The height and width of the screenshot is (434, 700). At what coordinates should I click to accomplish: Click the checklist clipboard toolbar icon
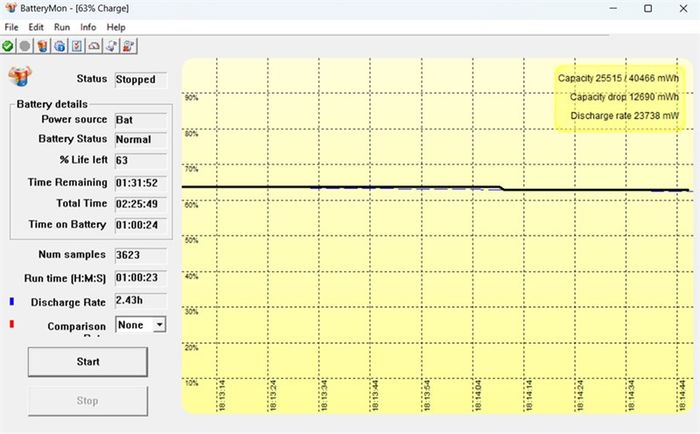tap(77, 46)
